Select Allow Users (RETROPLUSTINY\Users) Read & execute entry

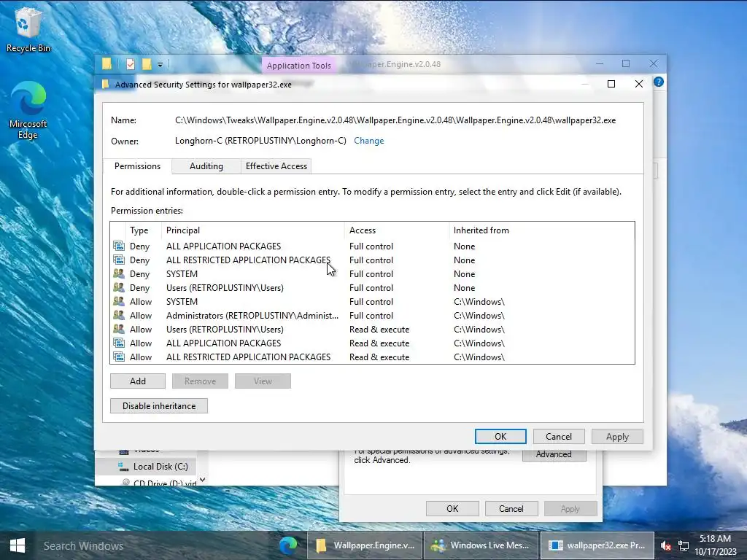click(x=372, y=329)
